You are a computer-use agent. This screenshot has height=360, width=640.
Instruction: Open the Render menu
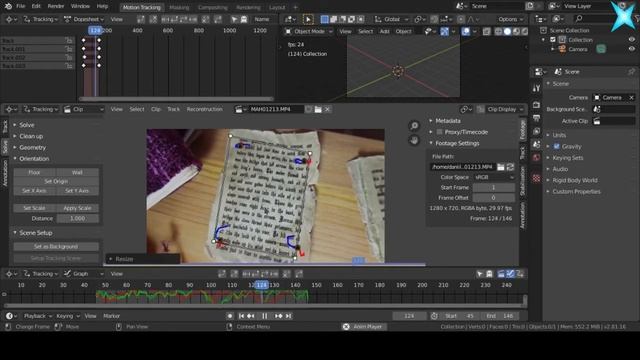(x=56, y=7)
